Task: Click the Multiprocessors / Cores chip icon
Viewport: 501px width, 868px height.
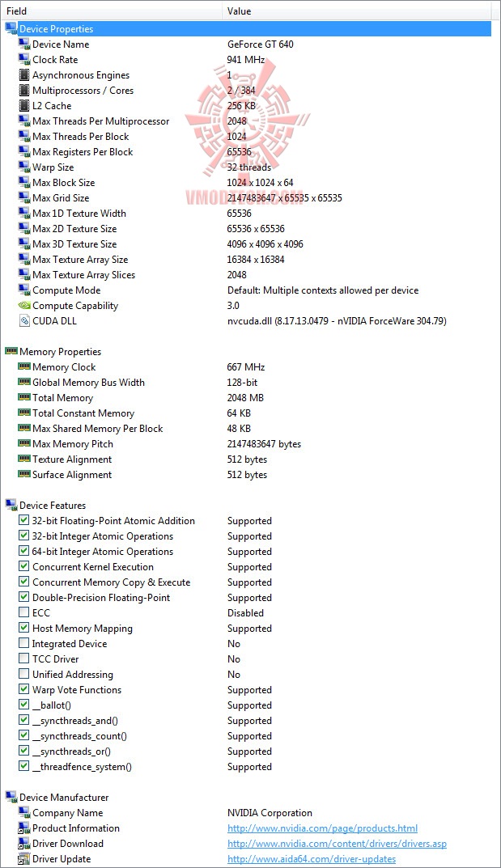Action: [23, 91]
